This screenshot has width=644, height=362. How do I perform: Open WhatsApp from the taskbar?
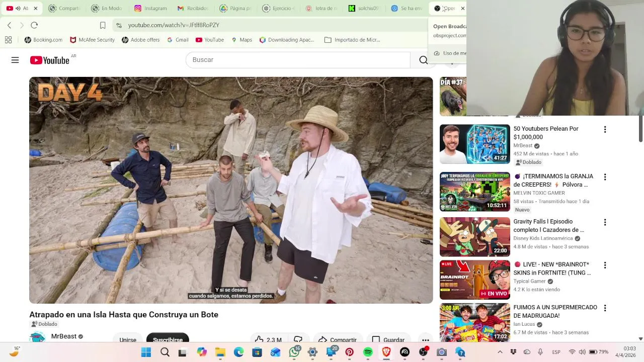[x=294, y=352]
